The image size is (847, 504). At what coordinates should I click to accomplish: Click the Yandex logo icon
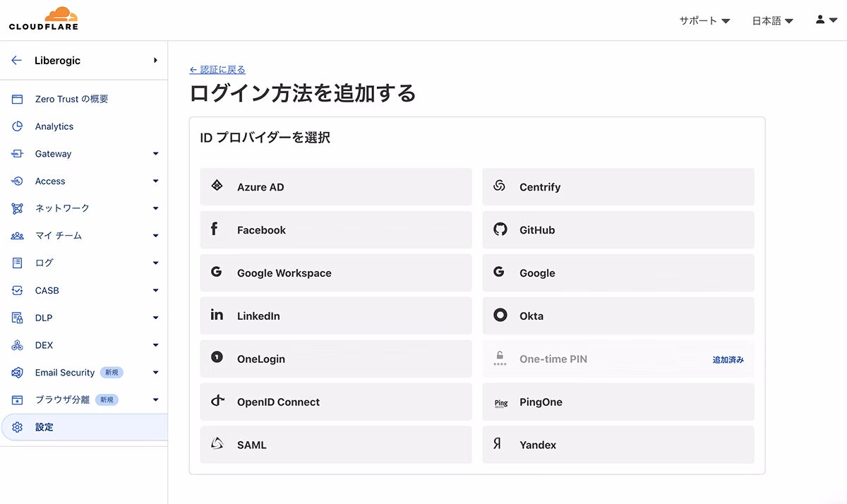pyautogui.click(x=497, y=444)
